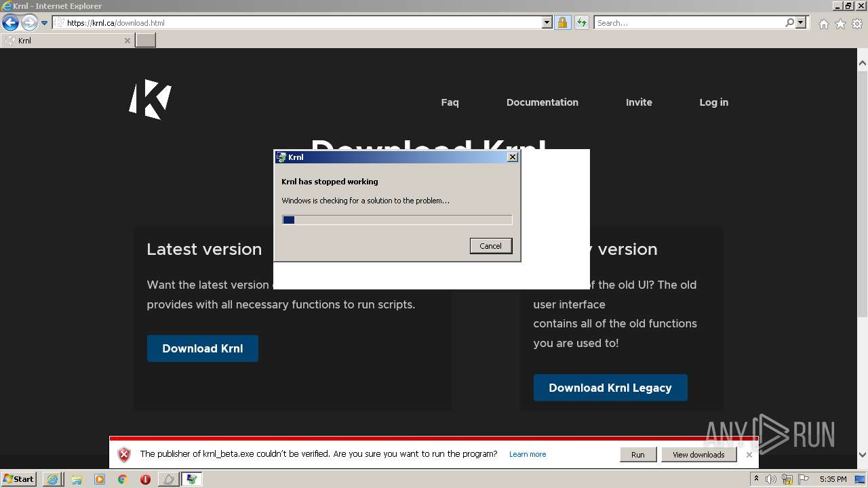Click the Krnl dialog title icon
The width and height of the screenshot is (868, 488).
(281, 157)
